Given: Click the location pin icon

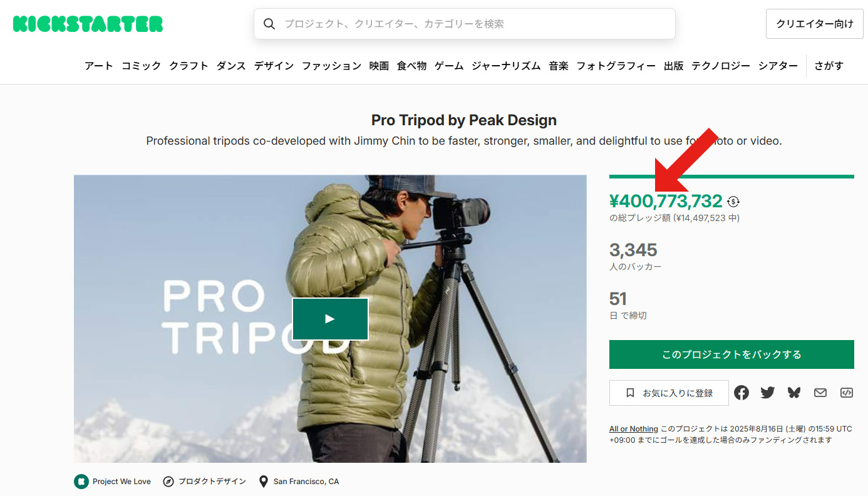Looking at the screenshot, I should 264,482.
